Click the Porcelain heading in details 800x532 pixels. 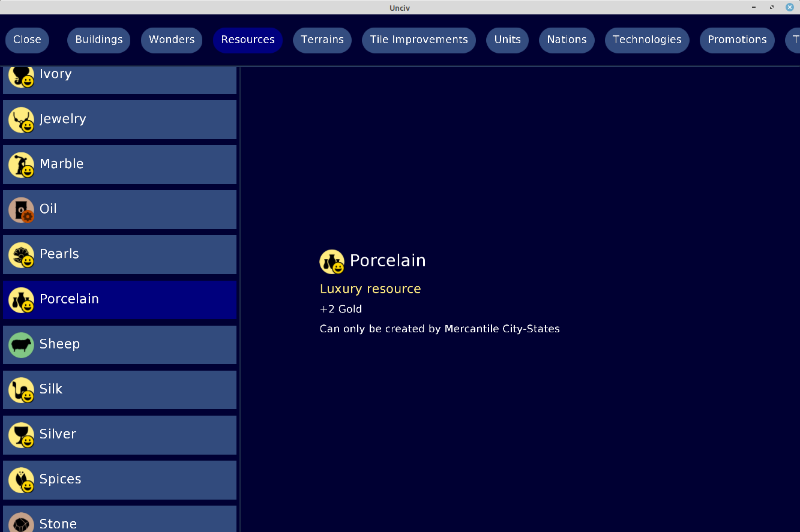[x=388, y=261]
